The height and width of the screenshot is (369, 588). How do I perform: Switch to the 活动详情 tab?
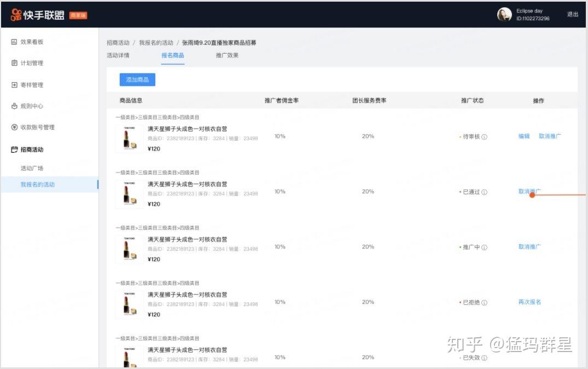(118, 55)
